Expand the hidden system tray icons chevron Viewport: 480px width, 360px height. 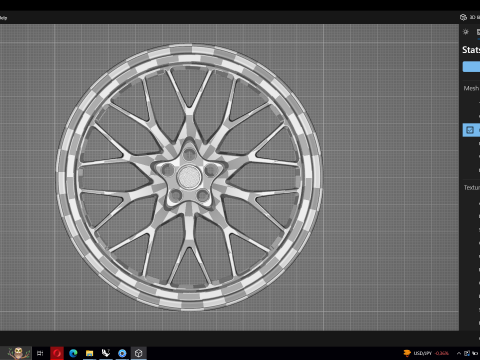click(459, 353)
